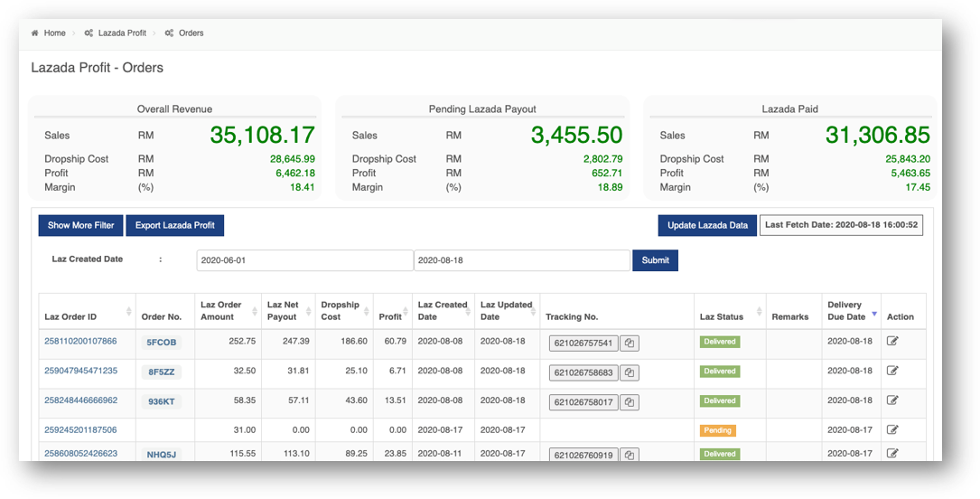Click tracking number box 621026758017
This screenshot has height=499, width=980.
[583, 402]
